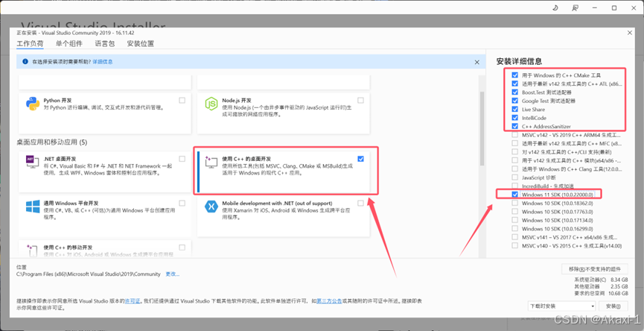
Task: Check MSVC v142 ARM64 生成工具 component
Action: pyautogui.click(x=515, y=135)
